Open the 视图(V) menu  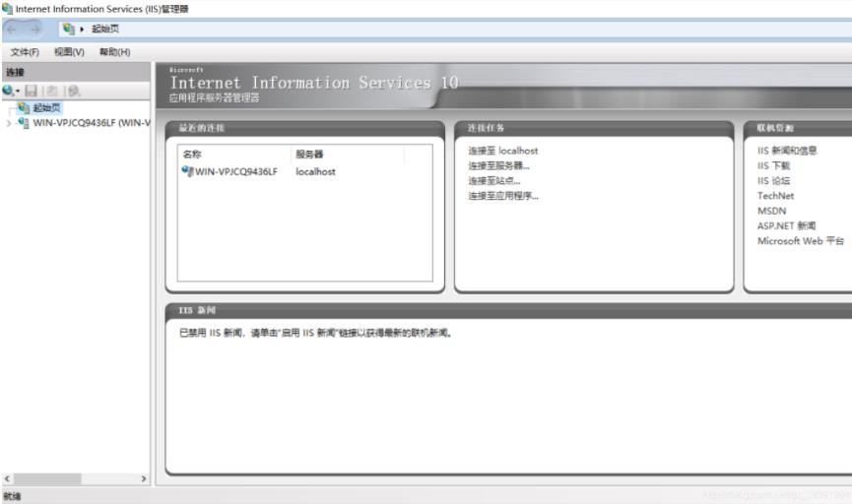point(69,52)
